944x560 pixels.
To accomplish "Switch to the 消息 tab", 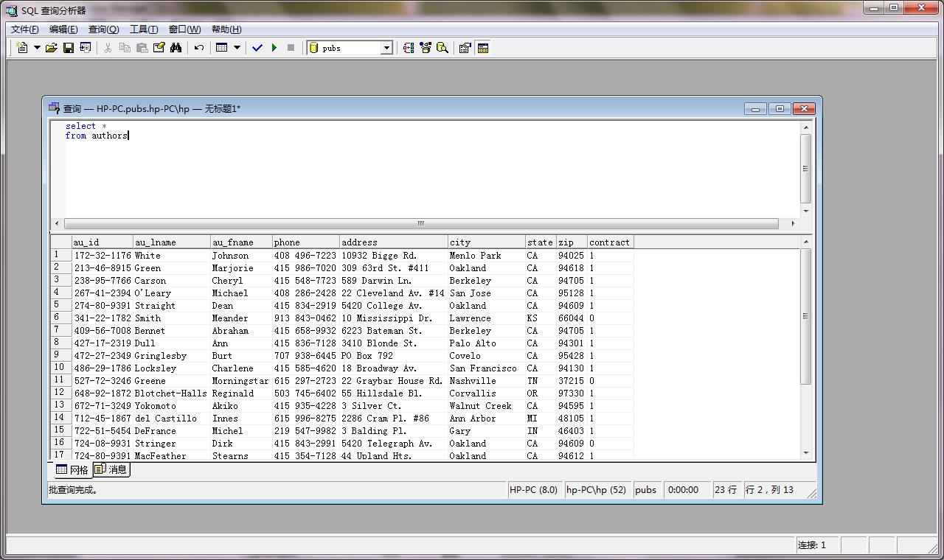I will [x=111, y=469].
